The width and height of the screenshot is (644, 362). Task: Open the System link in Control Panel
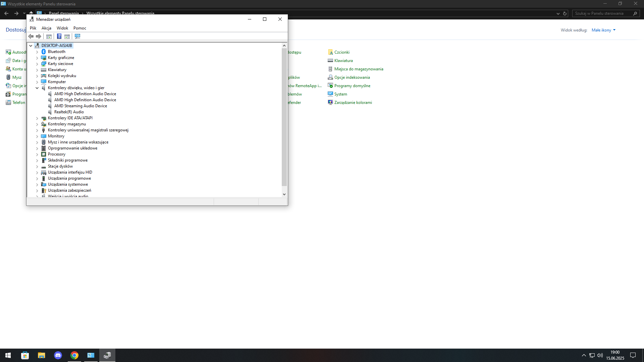coord(340,94)
